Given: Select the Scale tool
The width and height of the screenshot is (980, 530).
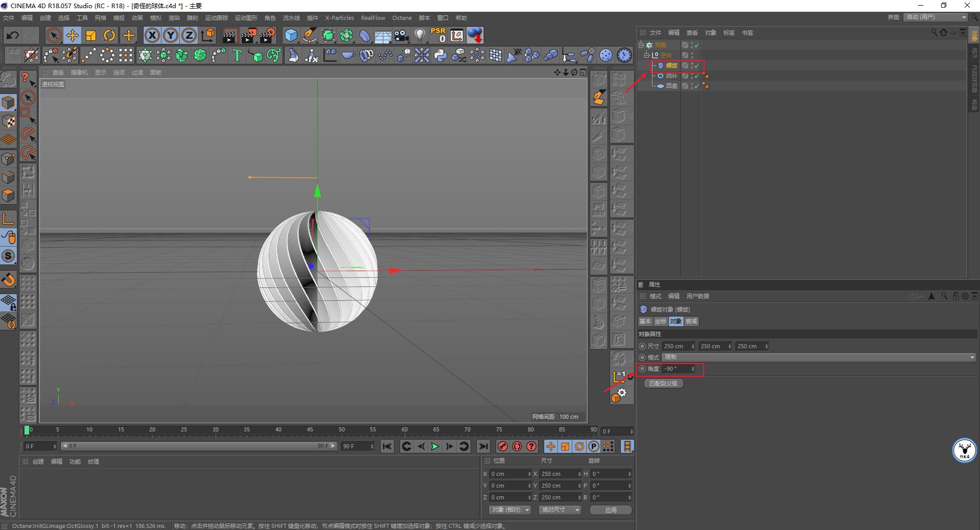Looking at the screenshot, I should pos(91,35).
